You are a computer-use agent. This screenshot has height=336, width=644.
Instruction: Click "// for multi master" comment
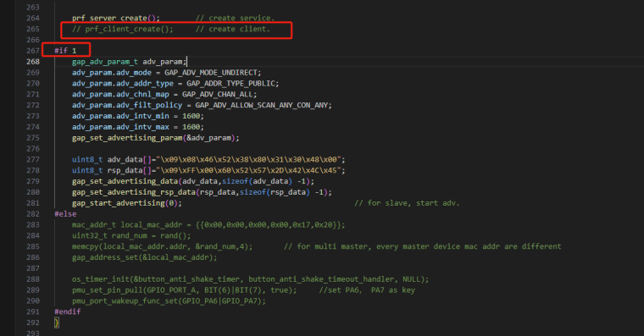(x=422, y=246)
